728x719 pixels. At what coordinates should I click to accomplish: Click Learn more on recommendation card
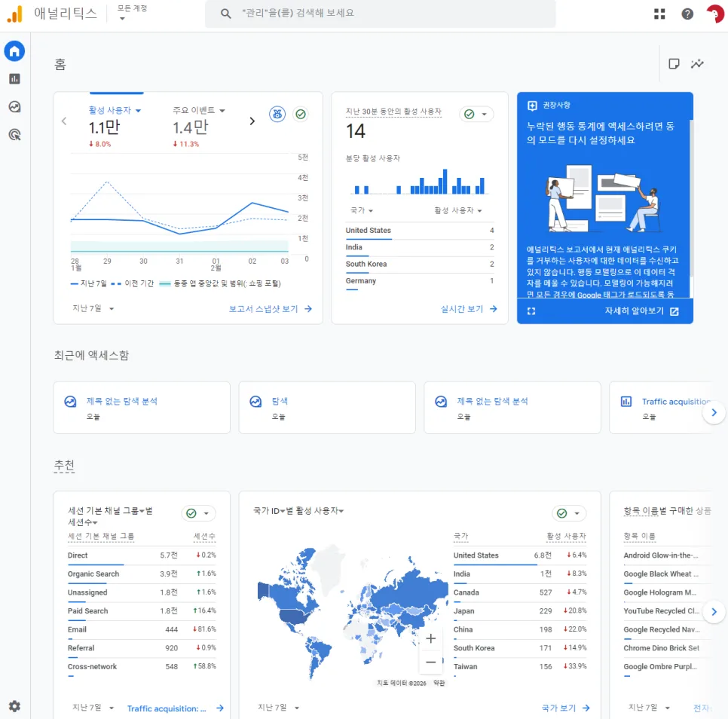point(641,311)
